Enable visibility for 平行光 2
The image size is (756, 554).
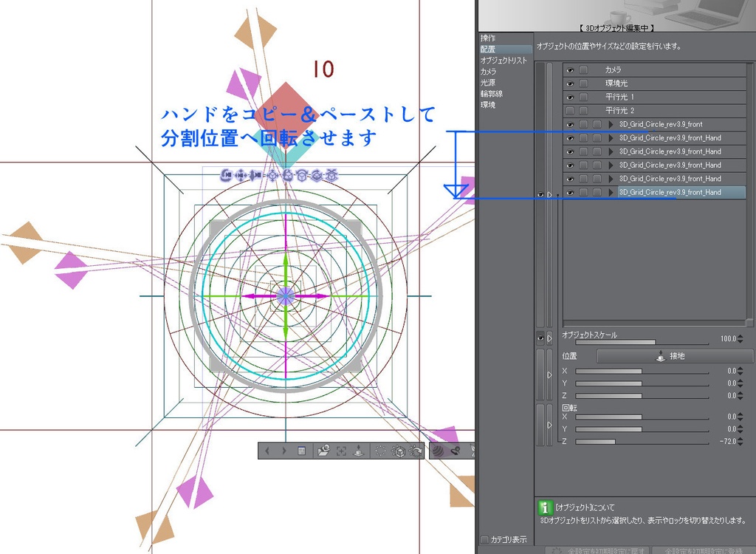(x=569, y=110)
